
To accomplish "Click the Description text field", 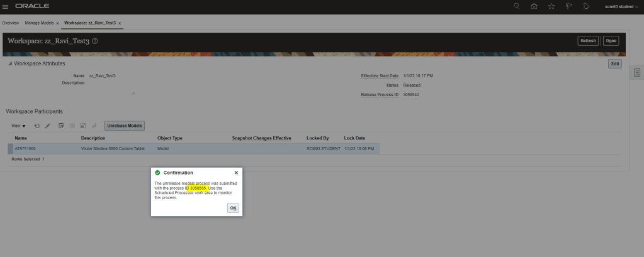I will (111, 87).
